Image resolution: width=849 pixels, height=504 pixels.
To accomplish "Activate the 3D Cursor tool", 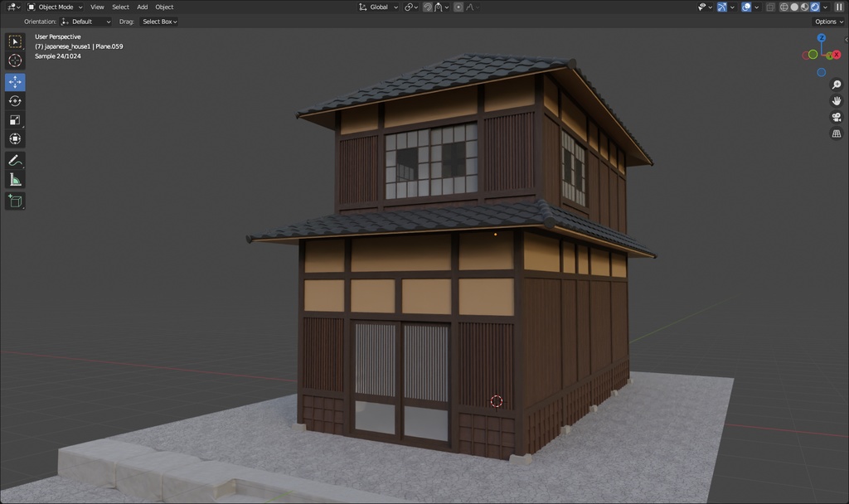I will (15, 61).
